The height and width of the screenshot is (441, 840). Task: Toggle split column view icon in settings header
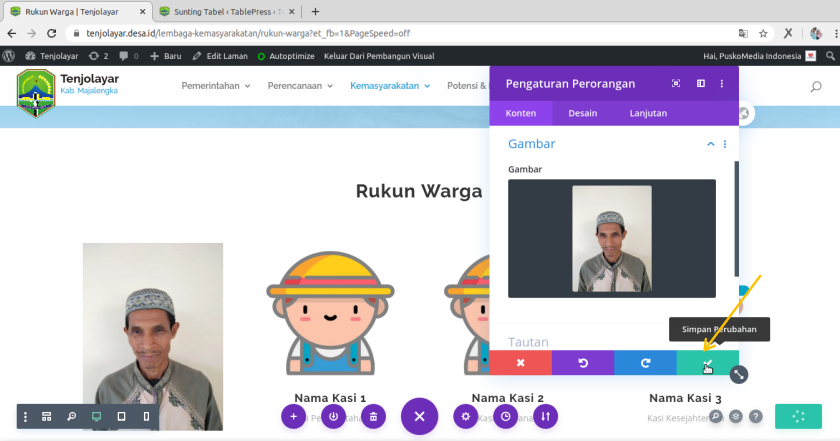coord(700,83)
